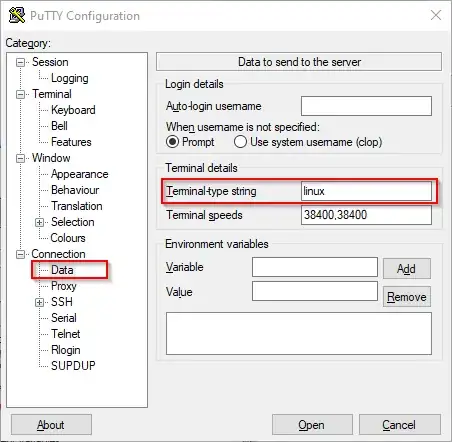Collapse the Window tree node
Viewport: 452px width, 442px height.
(21, 158)
